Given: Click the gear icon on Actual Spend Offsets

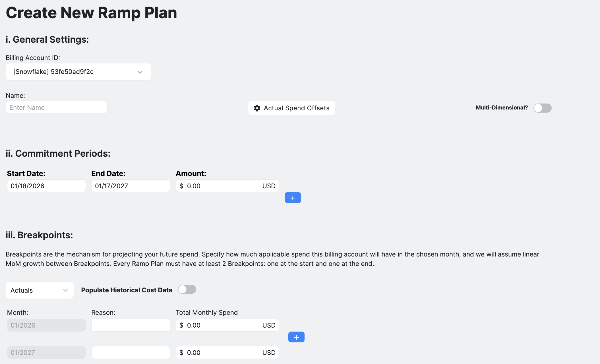Looking at the screenshot, I should coord(257,108).
